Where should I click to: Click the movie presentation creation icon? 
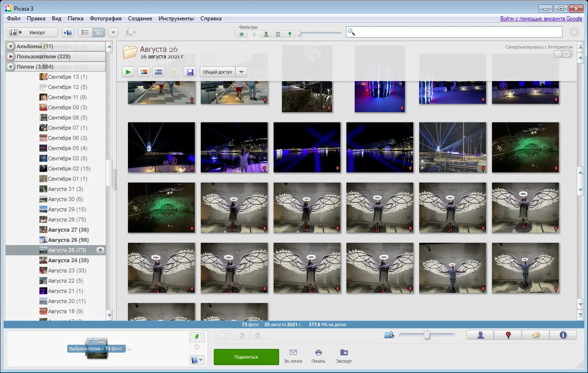[x=159, y=72]
